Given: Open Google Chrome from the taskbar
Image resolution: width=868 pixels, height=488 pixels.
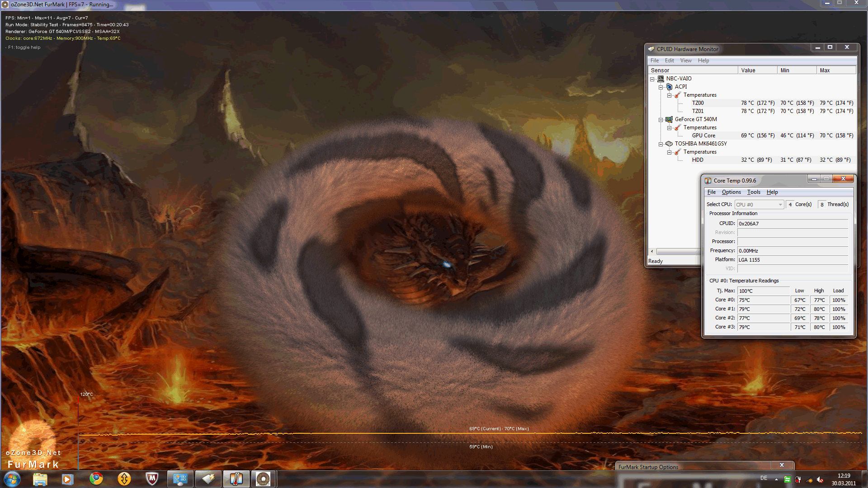Looking at the screenshot, I should pos(96,479).
